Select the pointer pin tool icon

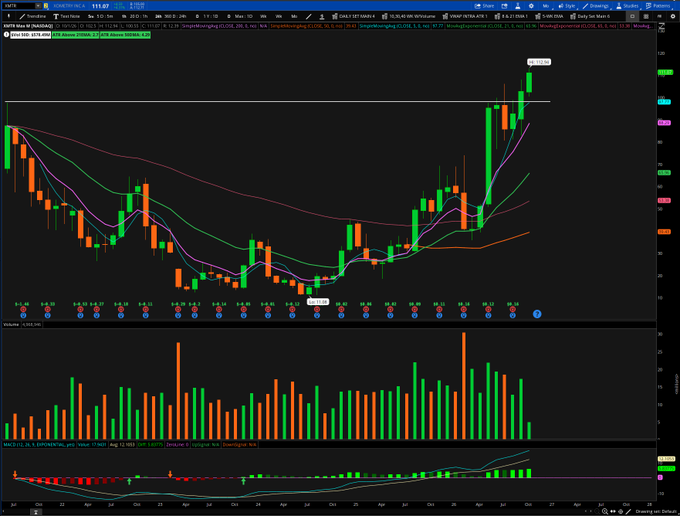[x=9, y=16]
